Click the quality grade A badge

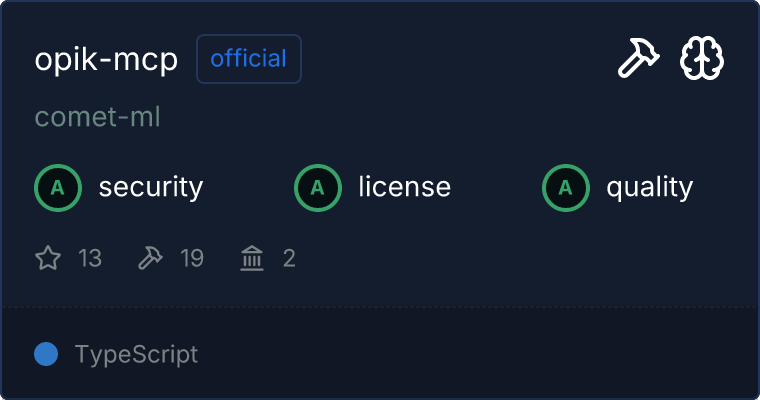(566, 187)
